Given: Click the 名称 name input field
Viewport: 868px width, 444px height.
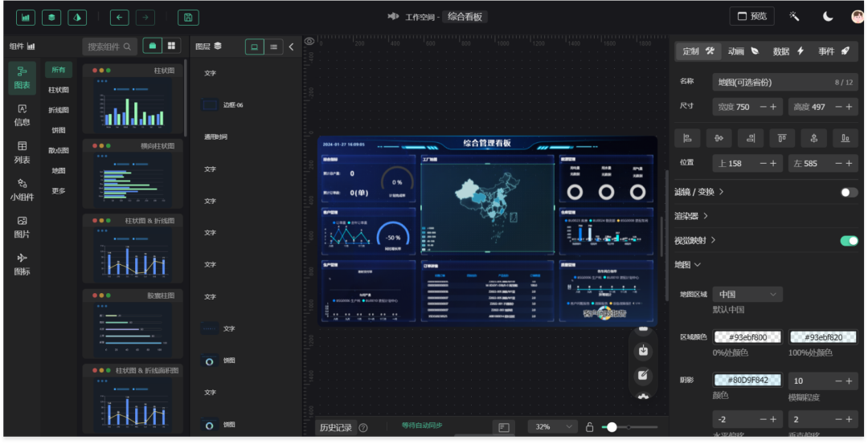Looking at the screenshot, I should [x=785, y=82].
